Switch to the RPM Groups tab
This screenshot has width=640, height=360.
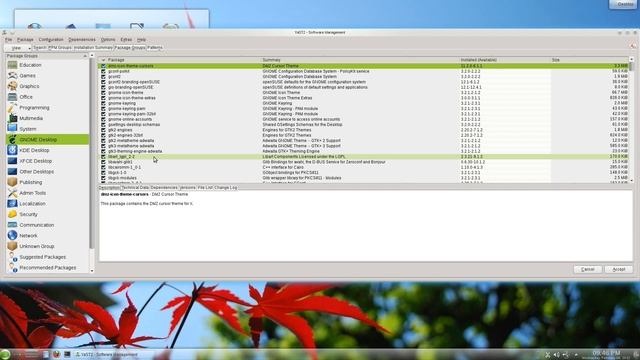click(x=60, y=48)
